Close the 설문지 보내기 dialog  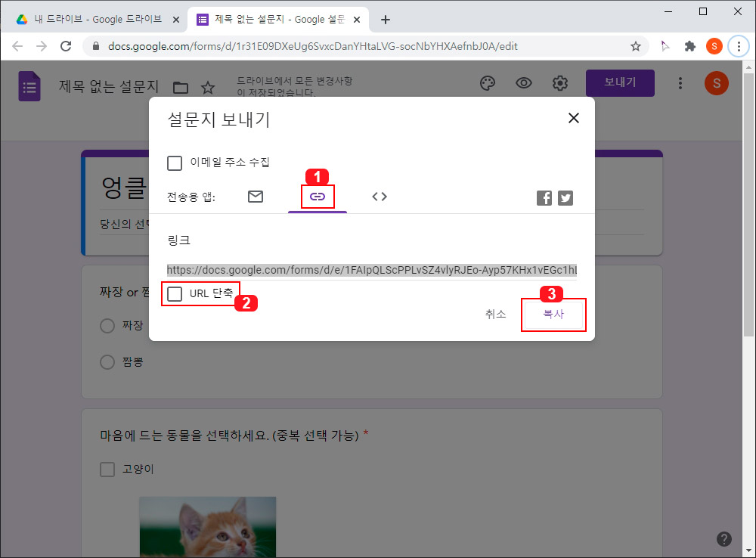(573, 118)
